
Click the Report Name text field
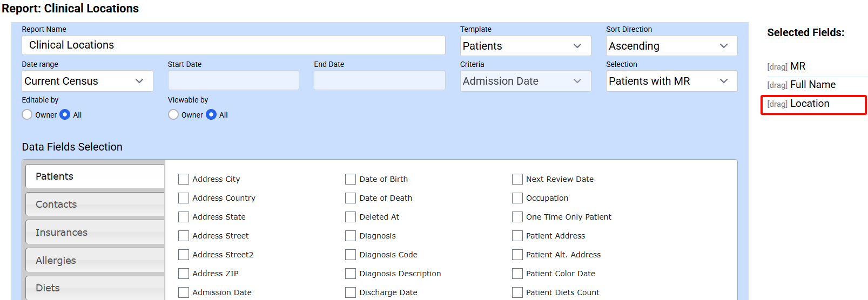(233, 45)
